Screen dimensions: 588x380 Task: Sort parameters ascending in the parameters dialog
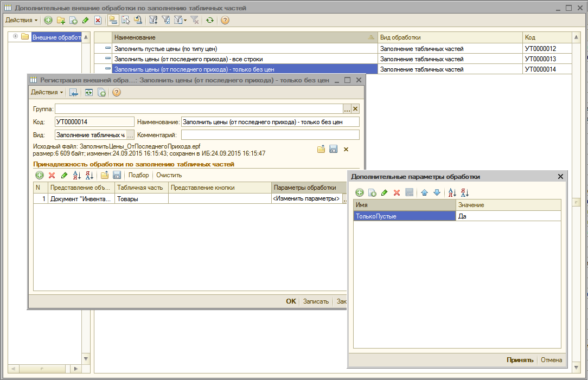452,192
